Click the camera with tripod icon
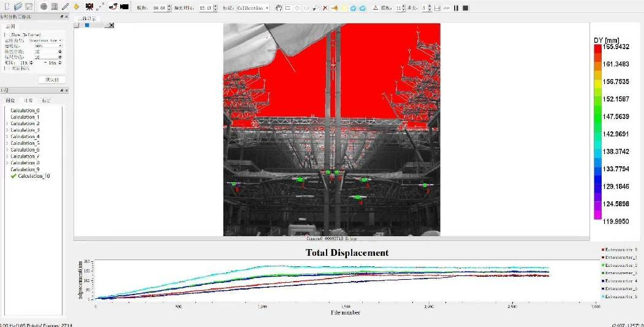Image resolution: width=644 pixels, height=327 pixels. pos(89,7)
